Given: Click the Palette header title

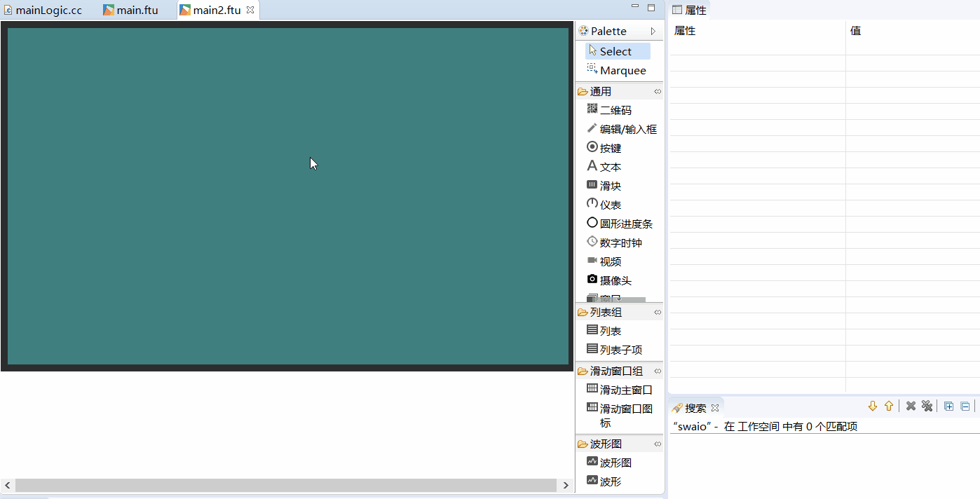Looking at the screenshot, I should [x=608, y=31].
